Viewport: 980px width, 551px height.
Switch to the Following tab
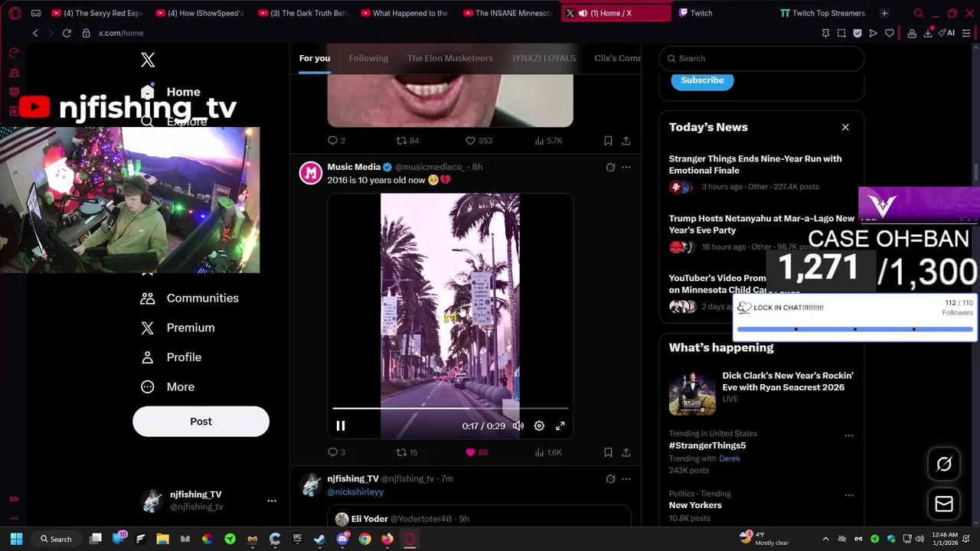pyautogui.click(x=368, y=58)
